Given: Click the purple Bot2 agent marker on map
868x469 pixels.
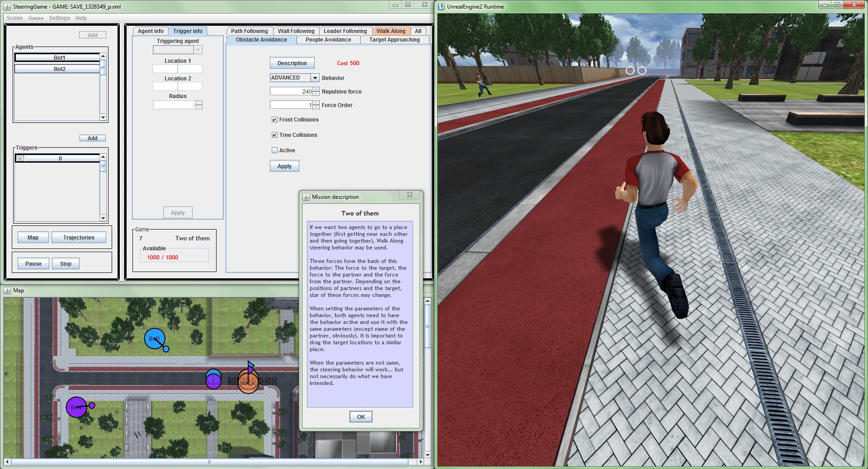Looking at the screenshot, I should (x=76, y=408).
